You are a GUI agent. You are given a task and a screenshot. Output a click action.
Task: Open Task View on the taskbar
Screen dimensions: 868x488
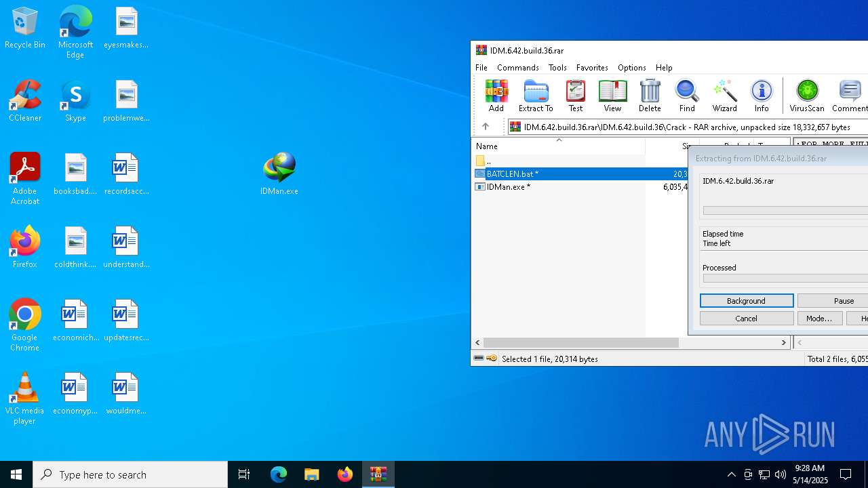[x=244, y=474]
